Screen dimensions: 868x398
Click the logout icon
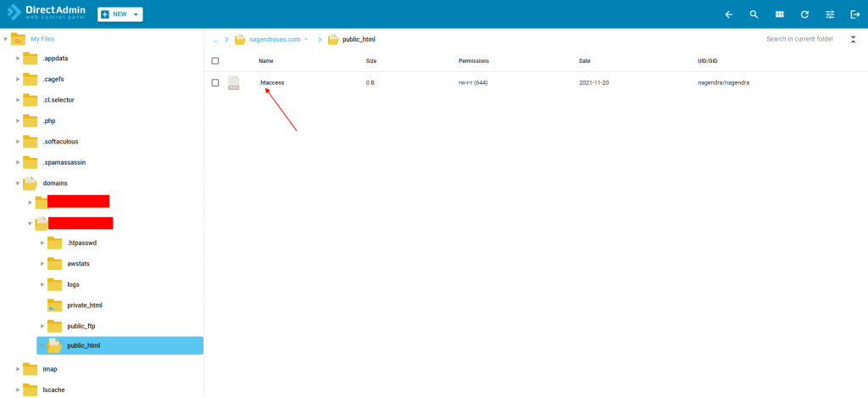click(855, 14)
